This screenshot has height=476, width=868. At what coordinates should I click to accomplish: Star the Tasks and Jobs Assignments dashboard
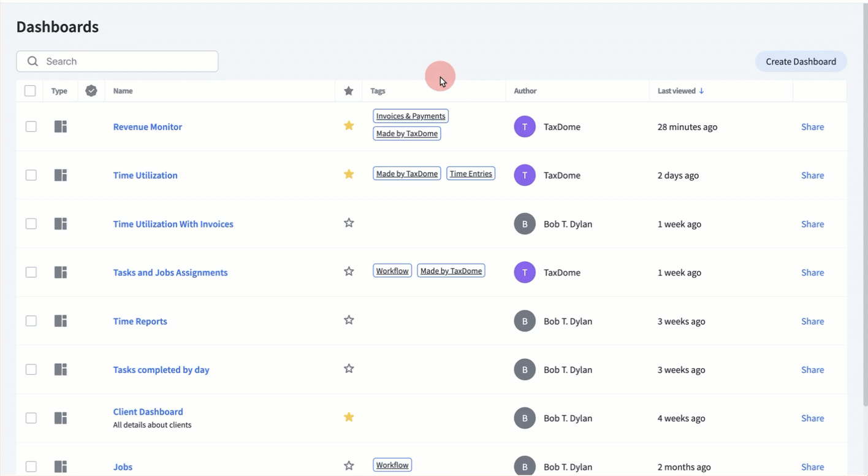click(x=349, y=272)
